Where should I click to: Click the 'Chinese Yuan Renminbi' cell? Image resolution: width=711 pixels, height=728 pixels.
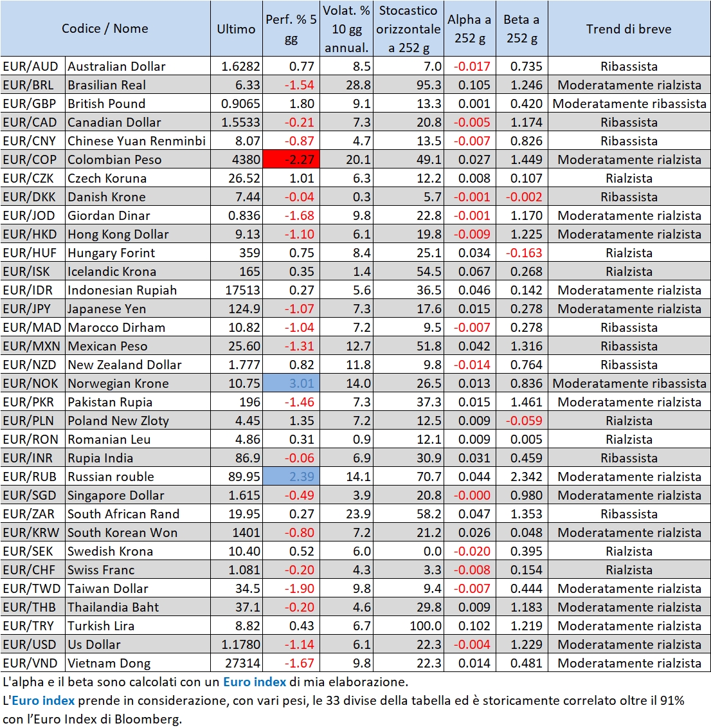138,141
